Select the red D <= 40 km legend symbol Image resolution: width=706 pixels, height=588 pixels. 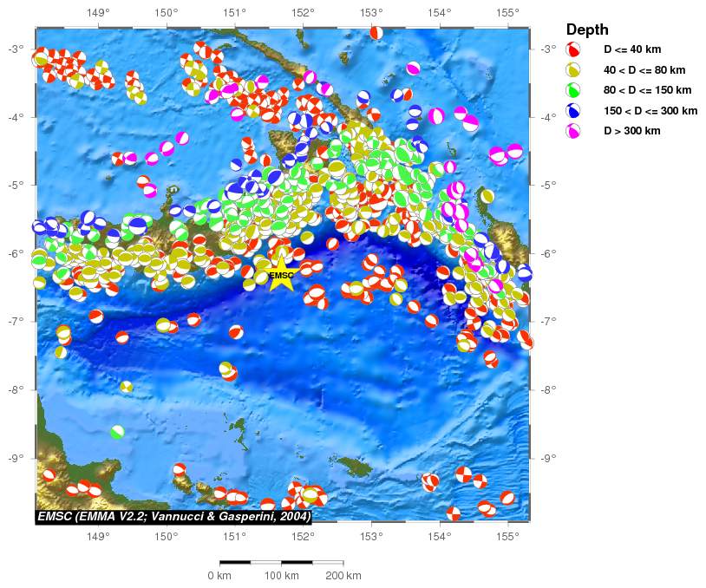pos(573,49)
